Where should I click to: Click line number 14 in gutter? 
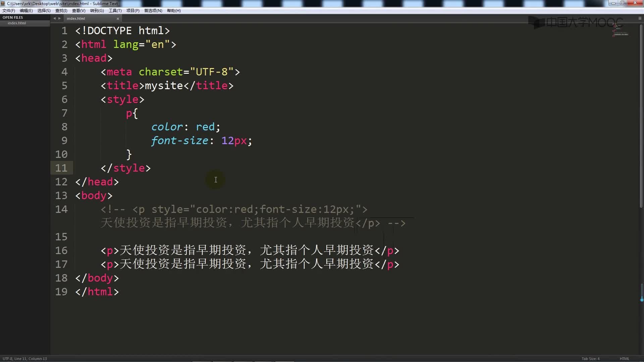[61, 209]
